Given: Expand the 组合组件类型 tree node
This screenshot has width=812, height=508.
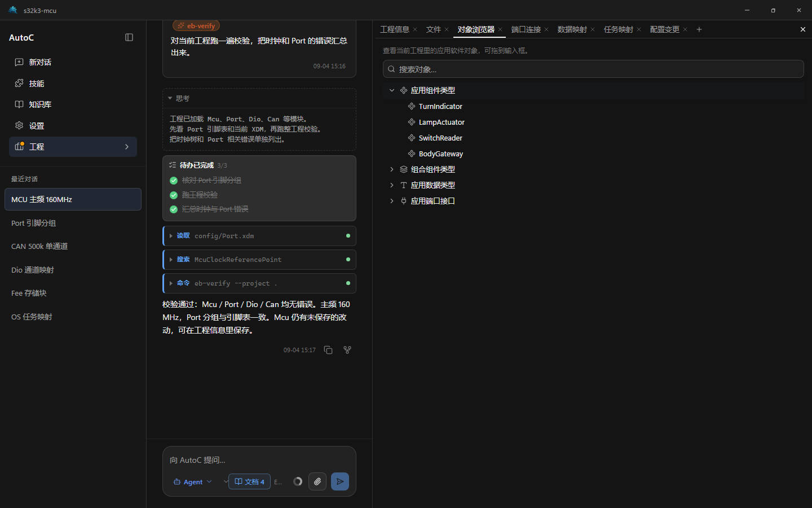Looking at the screenshot, I should tap(392, 169).
